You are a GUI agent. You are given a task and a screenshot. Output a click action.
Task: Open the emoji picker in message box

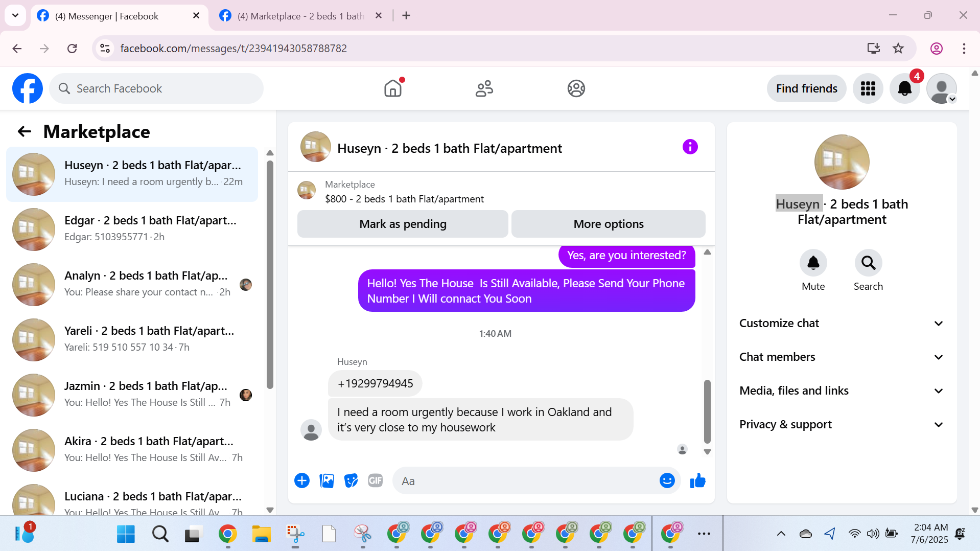click(667, 480)
